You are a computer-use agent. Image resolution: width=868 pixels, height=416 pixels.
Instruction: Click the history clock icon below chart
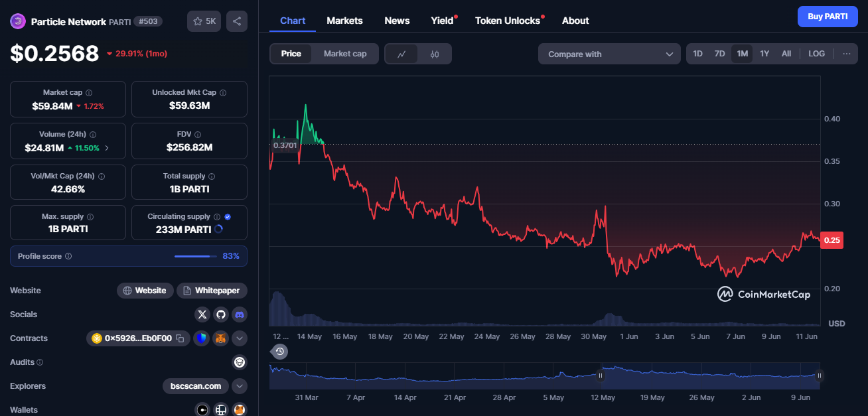tap(280, 352)
